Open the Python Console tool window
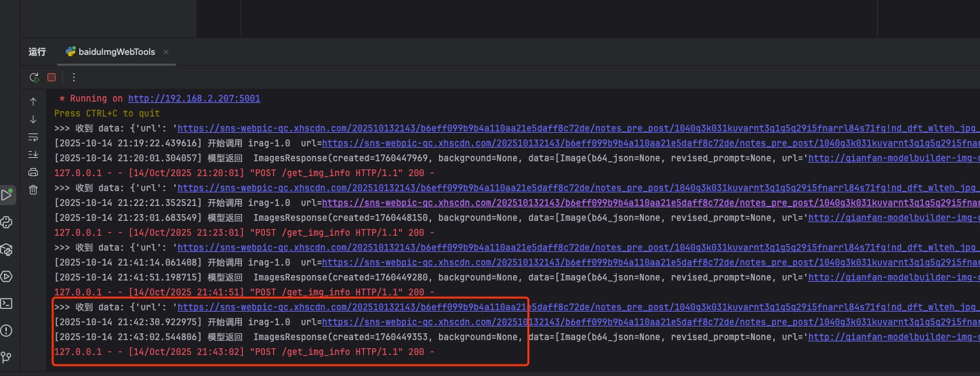Screen dimensions: 980x376 (7, 222)
